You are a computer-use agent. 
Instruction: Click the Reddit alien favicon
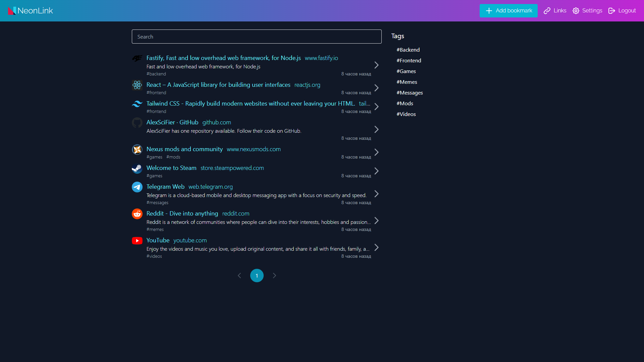coord(137,214)
